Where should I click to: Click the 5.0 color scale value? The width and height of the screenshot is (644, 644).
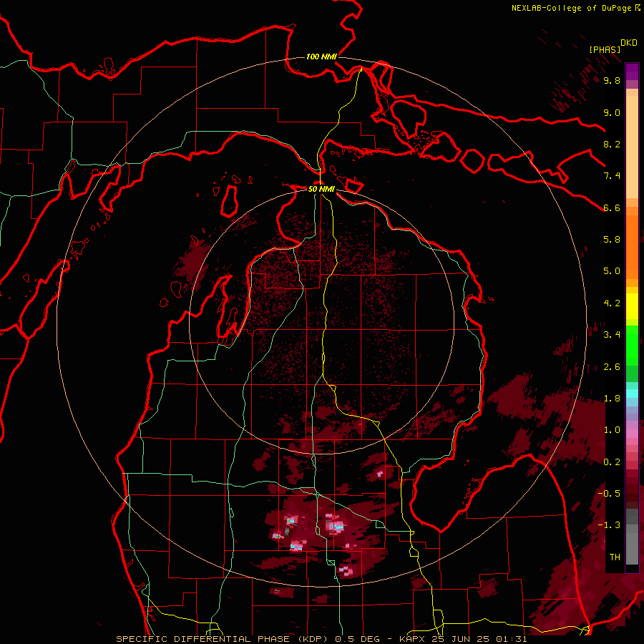612,271
